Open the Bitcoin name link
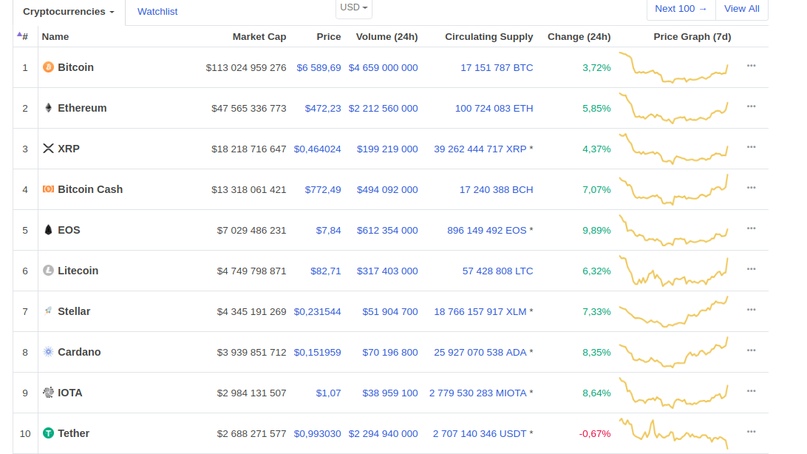The width and height of the screenshot is (807, 454). (x=76, y=67)
